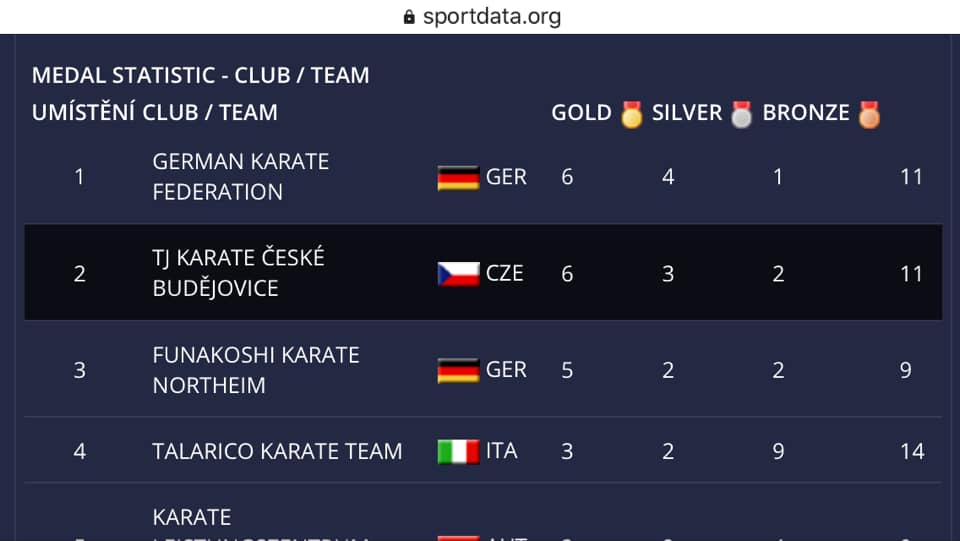Click the ITA country code
Screen dimensions: 960x541
tap(502, 451)
